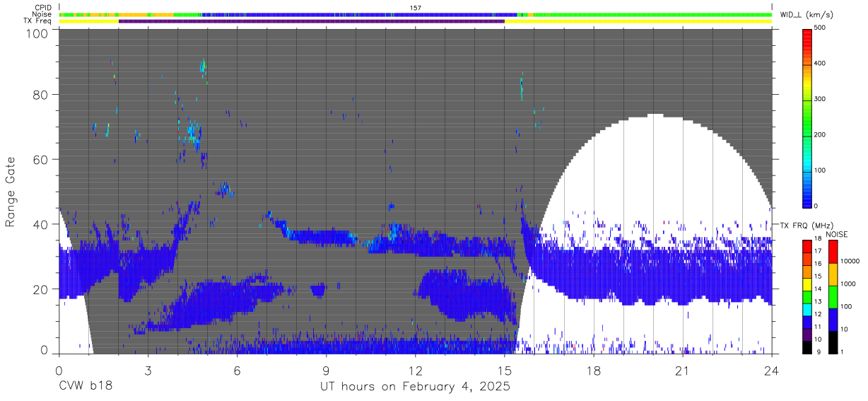The image size is (868, 401).
Task: Click the 13 tick on the TX frequency legend
Action: (819, 302)
